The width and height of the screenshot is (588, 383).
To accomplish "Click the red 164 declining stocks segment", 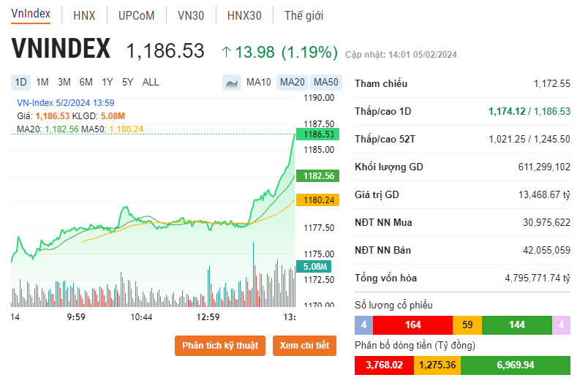I will 412,325.
